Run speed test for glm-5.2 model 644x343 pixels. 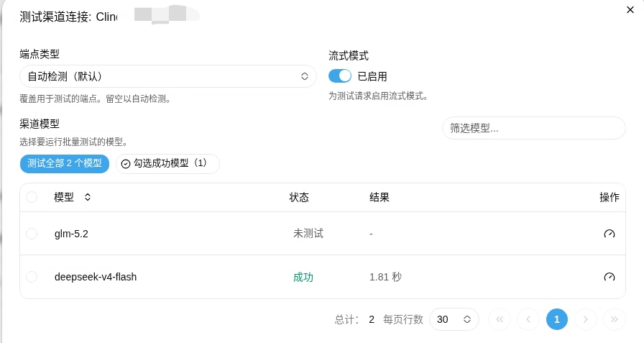(x=609, y=234)
